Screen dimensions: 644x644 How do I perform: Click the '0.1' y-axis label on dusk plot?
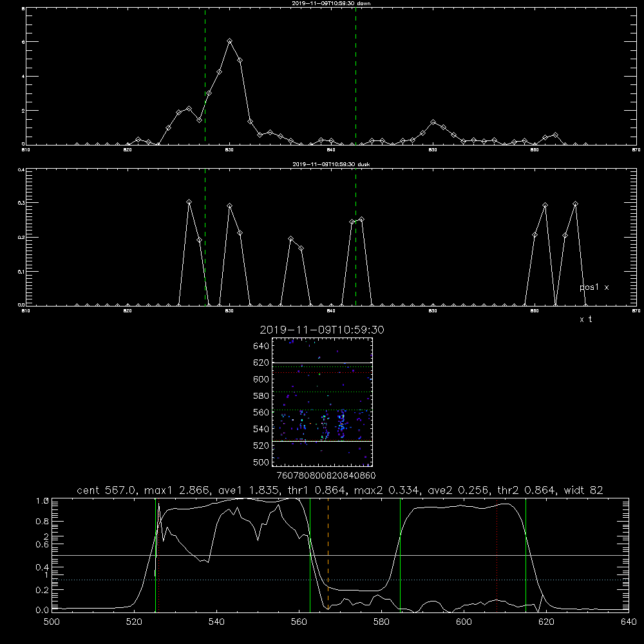21,272
